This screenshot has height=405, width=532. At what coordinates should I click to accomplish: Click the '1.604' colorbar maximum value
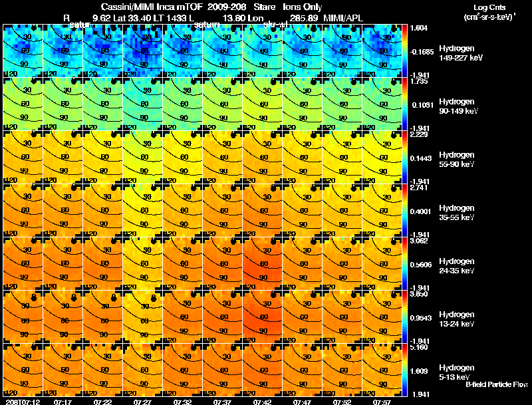coord(419,28)
